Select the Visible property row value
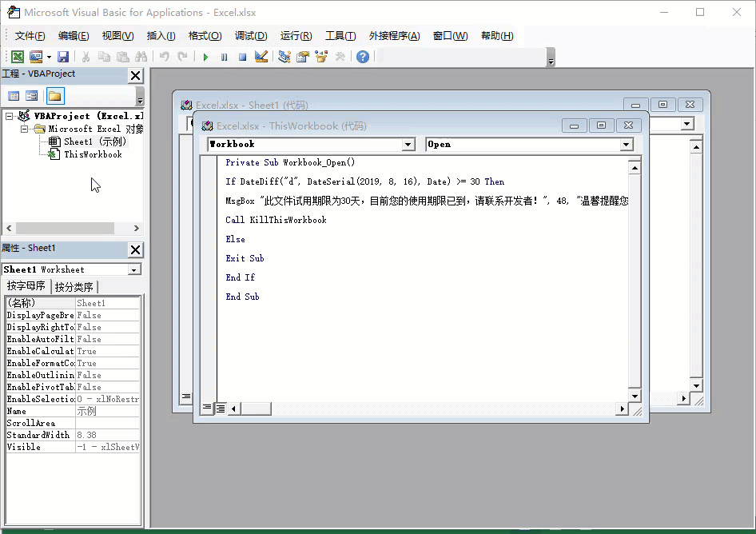Viewport: 756px width, 534px height. pos(108,447)
